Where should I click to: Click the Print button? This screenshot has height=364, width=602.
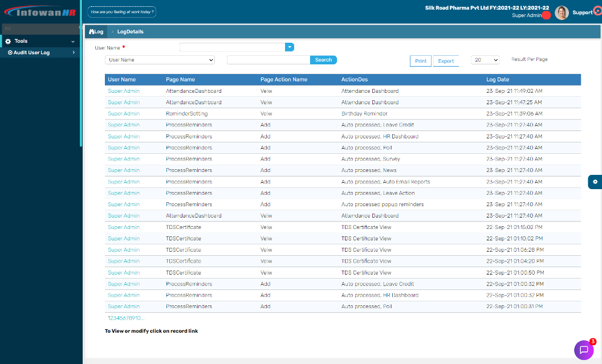coord(421,61)
